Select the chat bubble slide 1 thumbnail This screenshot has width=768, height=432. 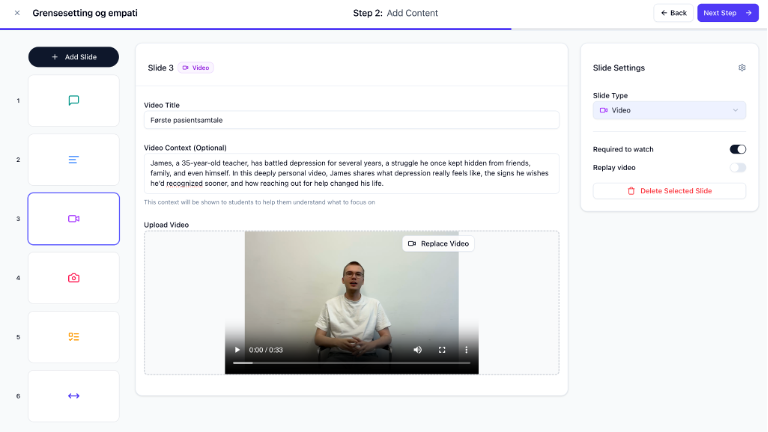[x=73, y=101]
